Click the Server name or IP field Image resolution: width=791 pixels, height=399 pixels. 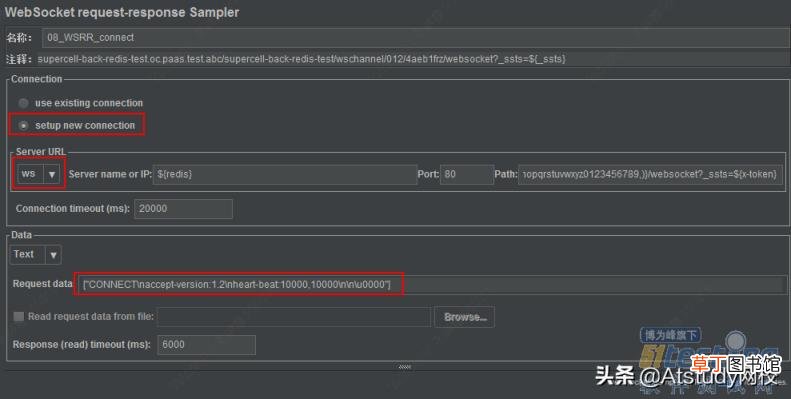click(x=285, y=174)
